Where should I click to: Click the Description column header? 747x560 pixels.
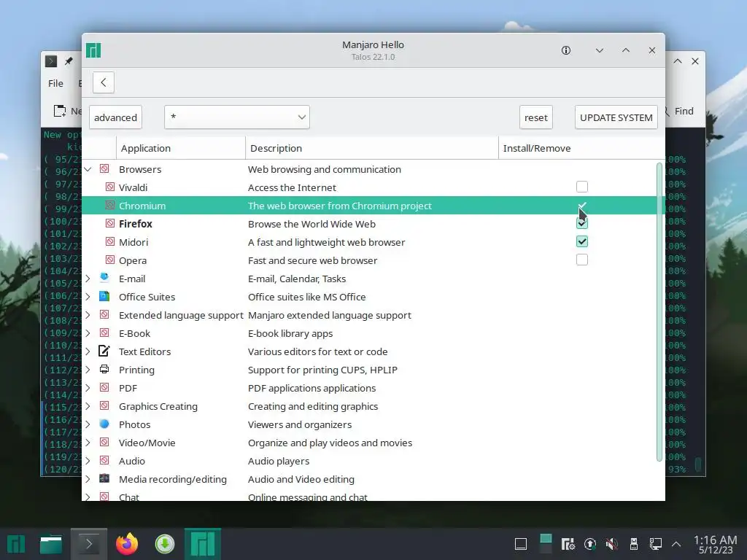[x=372, y=148]
